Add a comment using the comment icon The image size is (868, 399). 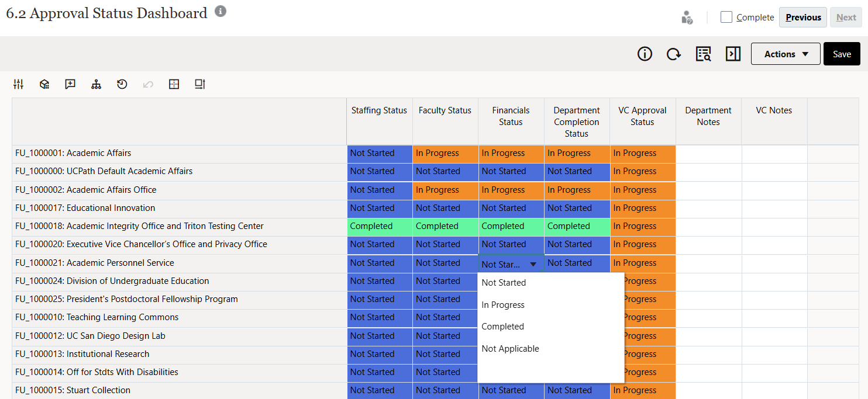point(70,84)
